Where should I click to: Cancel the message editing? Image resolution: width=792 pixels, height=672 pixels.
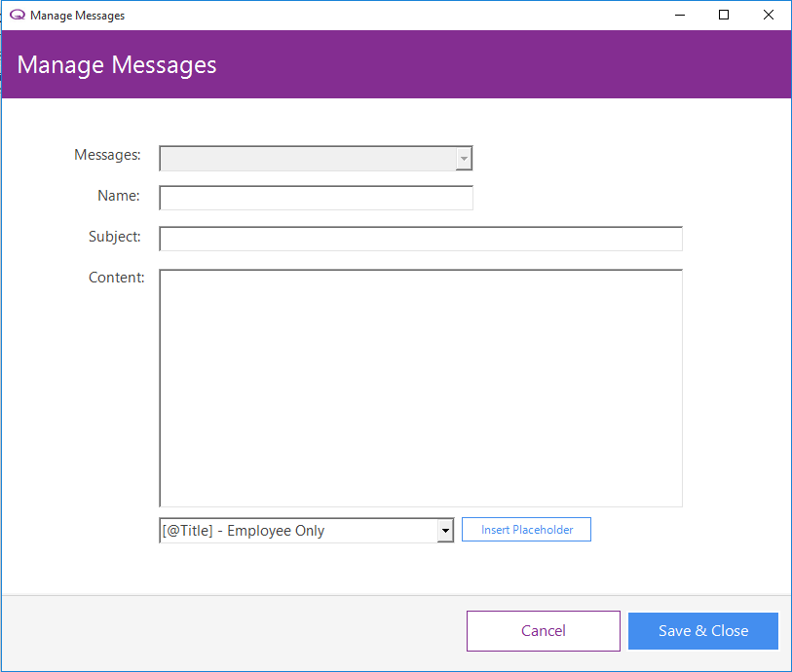(x=543, y=630)
